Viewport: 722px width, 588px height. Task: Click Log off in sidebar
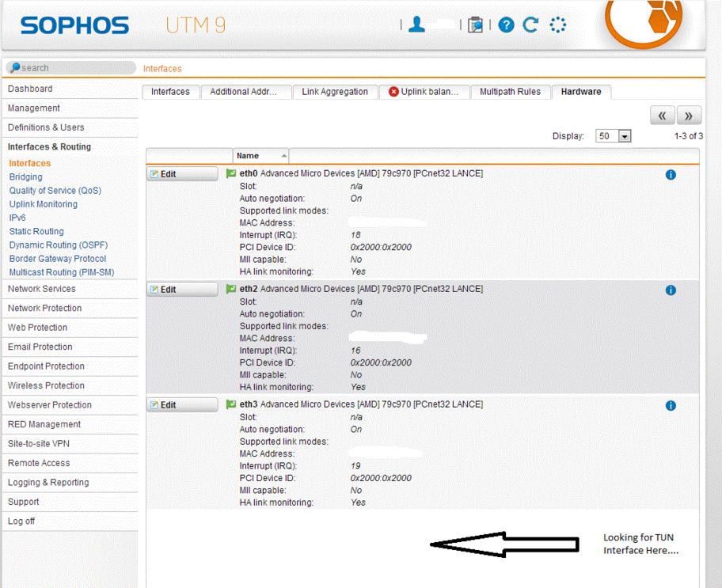click(70, 522)
